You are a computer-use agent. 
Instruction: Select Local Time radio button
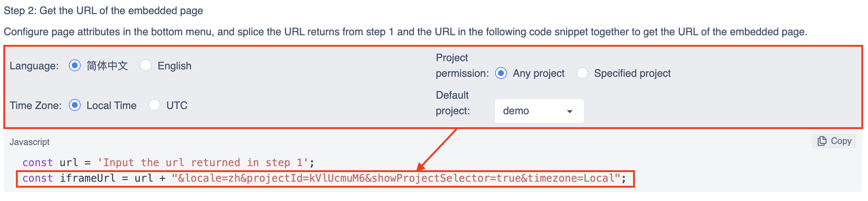pyautogui.click(x=75, y=105)
